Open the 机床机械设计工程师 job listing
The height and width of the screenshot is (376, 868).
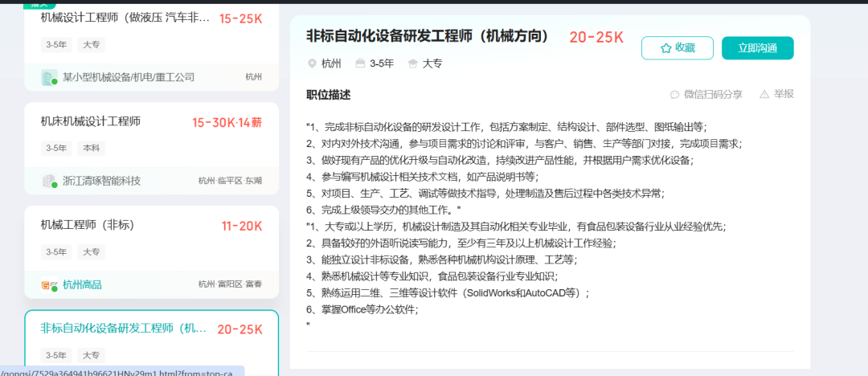(x=91, y=121)
